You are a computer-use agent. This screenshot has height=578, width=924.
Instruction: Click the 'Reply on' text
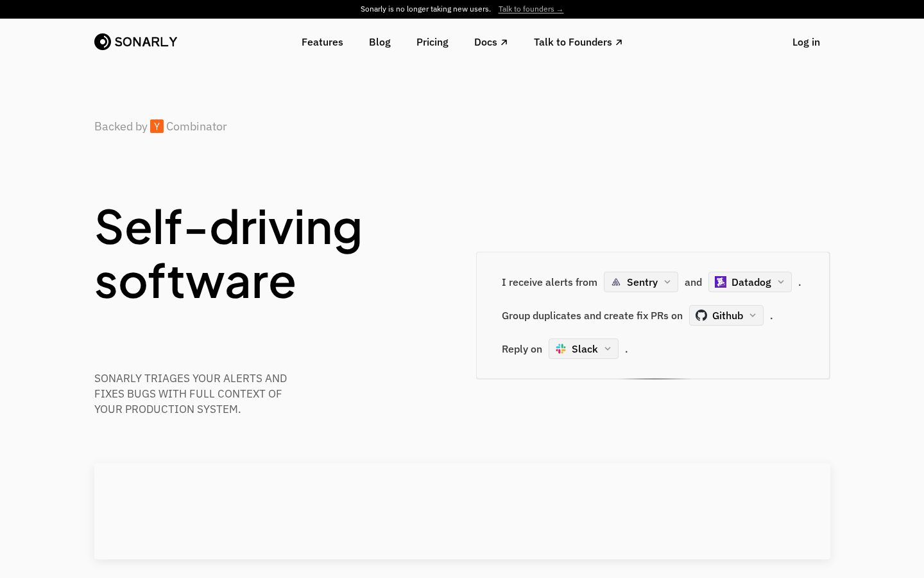coord(522,349)
